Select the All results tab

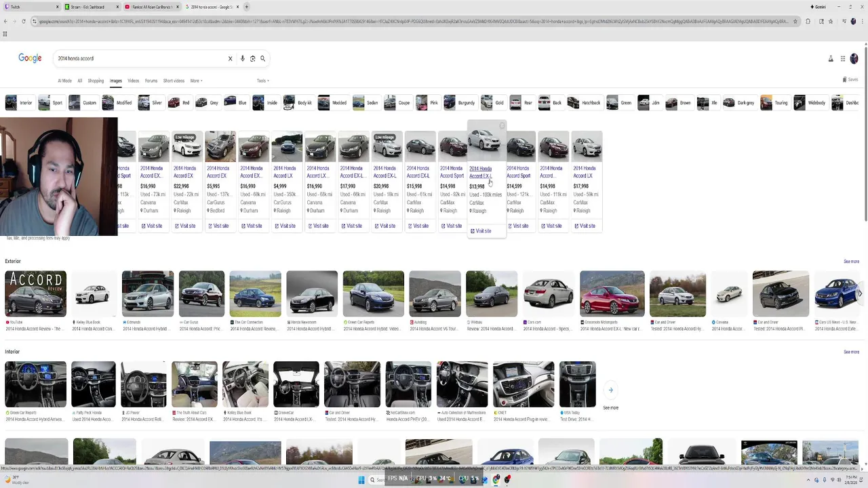point(79,81)
